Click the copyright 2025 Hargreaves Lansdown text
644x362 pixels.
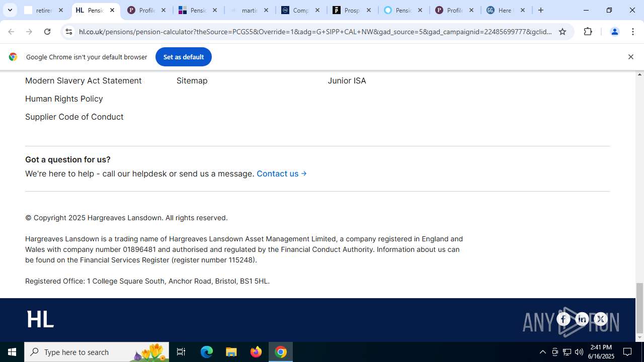tap(126, 218)
